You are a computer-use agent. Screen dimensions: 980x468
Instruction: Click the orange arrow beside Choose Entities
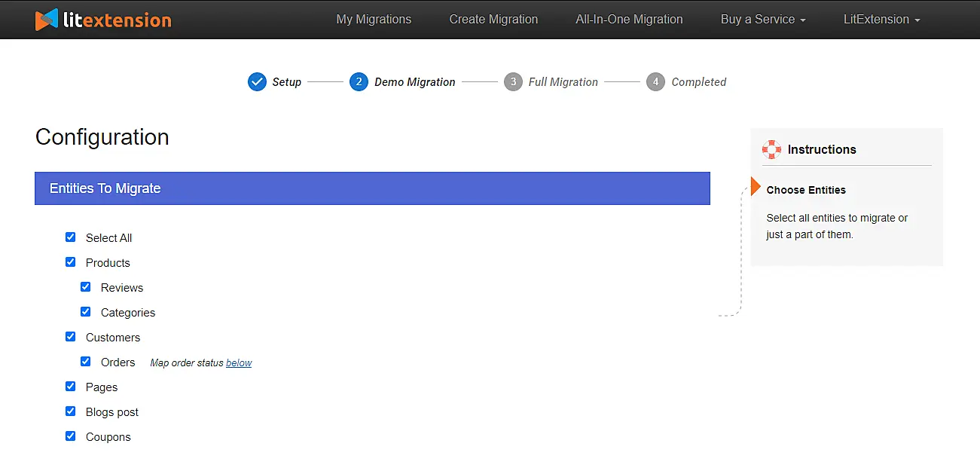[754, 186]
